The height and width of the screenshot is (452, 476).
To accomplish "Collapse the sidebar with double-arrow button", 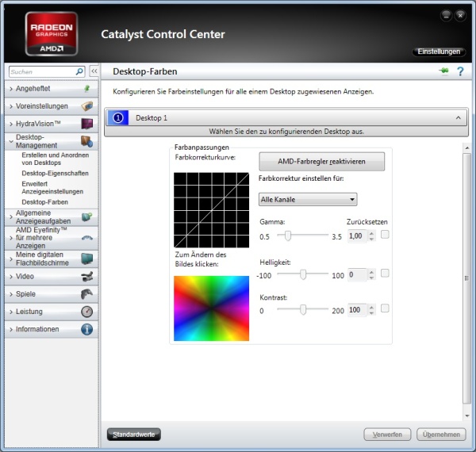I will [x=94, y=71].
